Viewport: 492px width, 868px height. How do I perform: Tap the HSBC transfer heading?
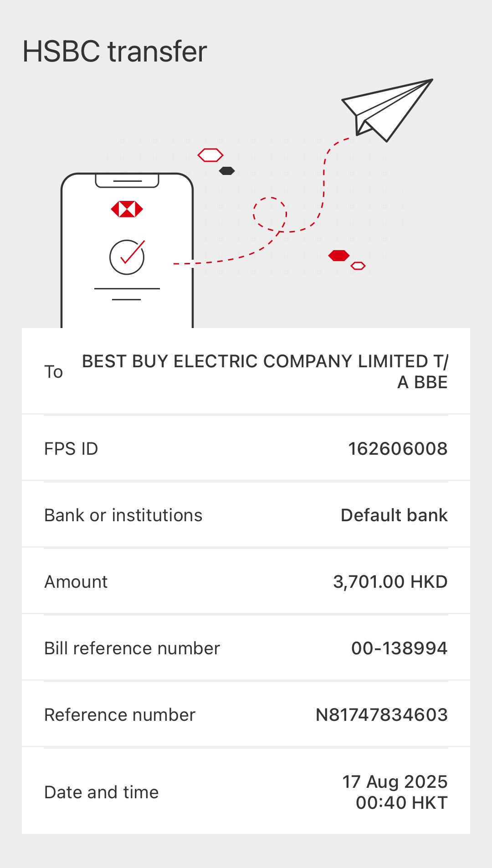pos(115,51)
